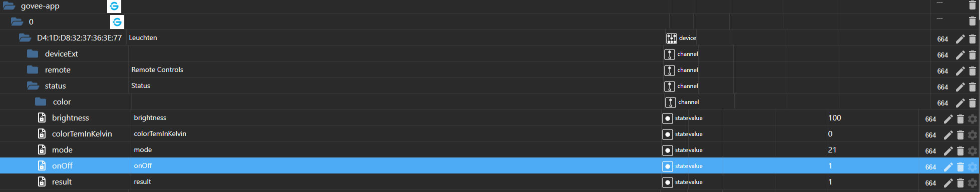
Task: Edit the remote channel with pencil icon
Action: pyautogui.click(x=960, y=71)
